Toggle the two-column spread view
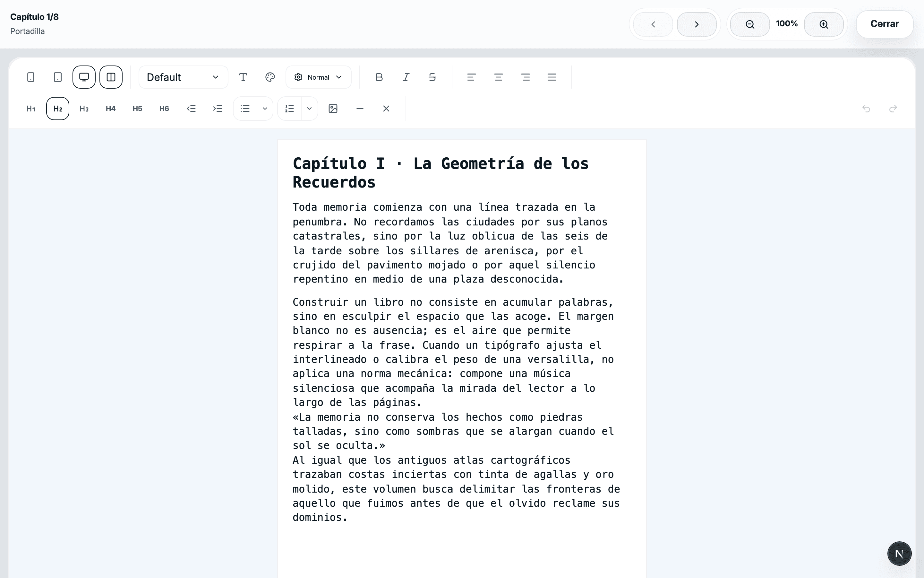 (x=111, y=77)
